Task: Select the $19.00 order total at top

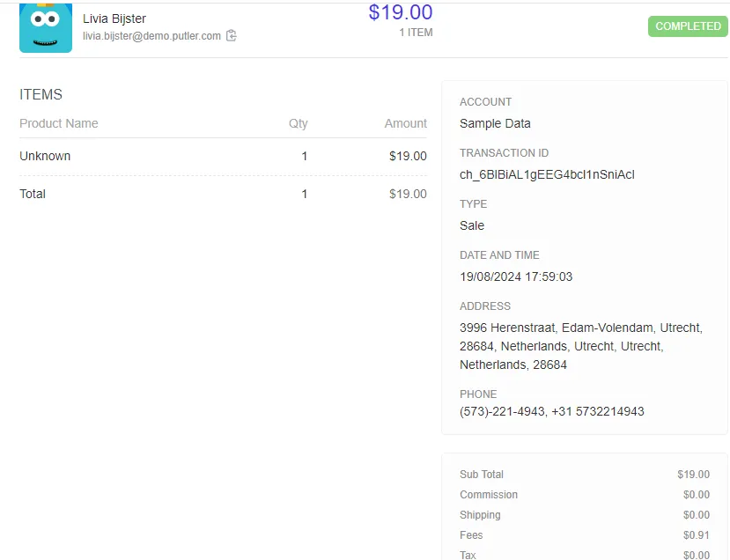Action: click(401, 12)
